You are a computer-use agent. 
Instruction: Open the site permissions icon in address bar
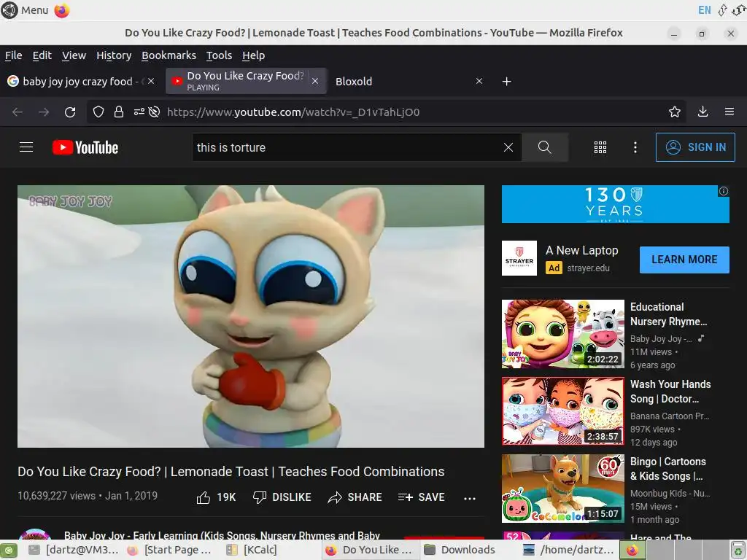[x=139, y=112]
